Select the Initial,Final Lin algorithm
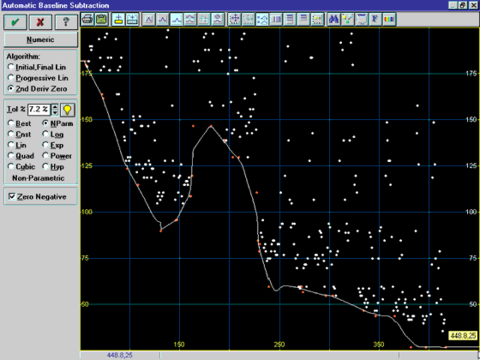This screenshot has height=360, width=480. point(37,67)
